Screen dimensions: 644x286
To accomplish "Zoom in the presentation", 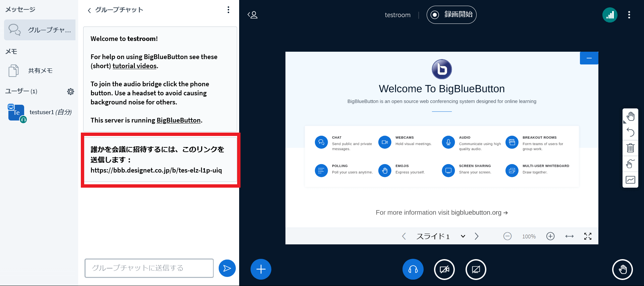I will click(550, 236).
